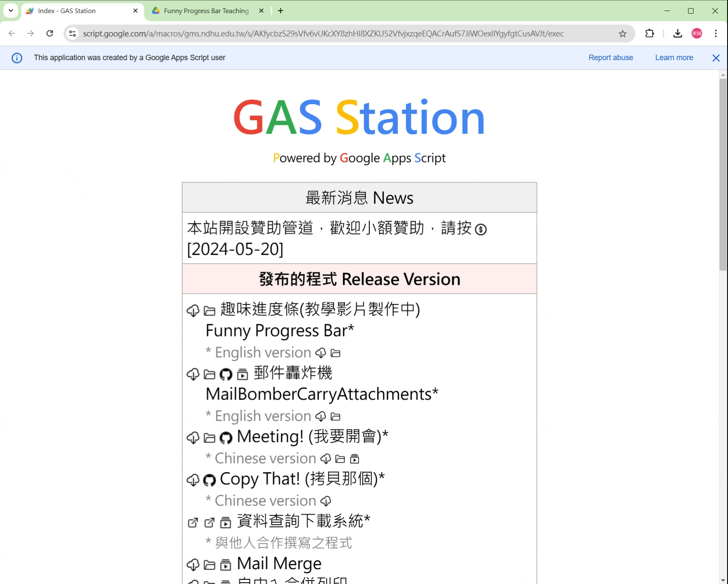Click cloud icon after MailBomber English version
This screenshot has height=584, width=728.
tap(321, 416)
